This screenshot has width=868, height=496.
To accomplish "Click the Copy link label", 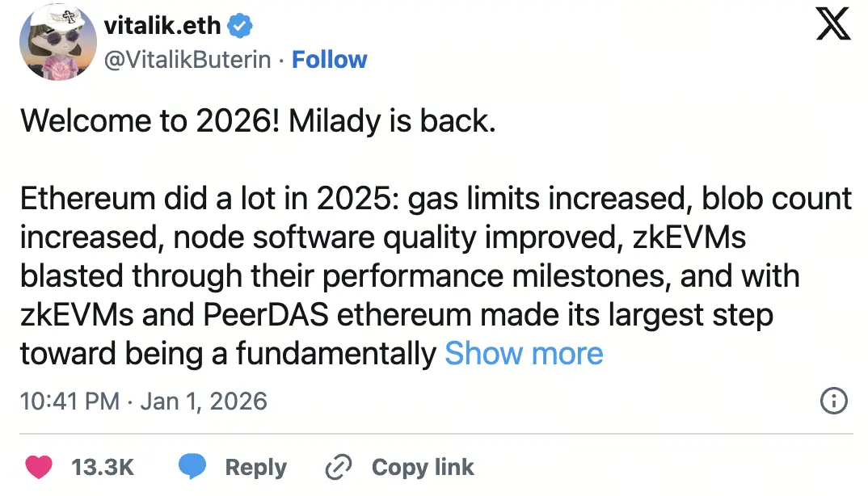I will coord(423,467).
